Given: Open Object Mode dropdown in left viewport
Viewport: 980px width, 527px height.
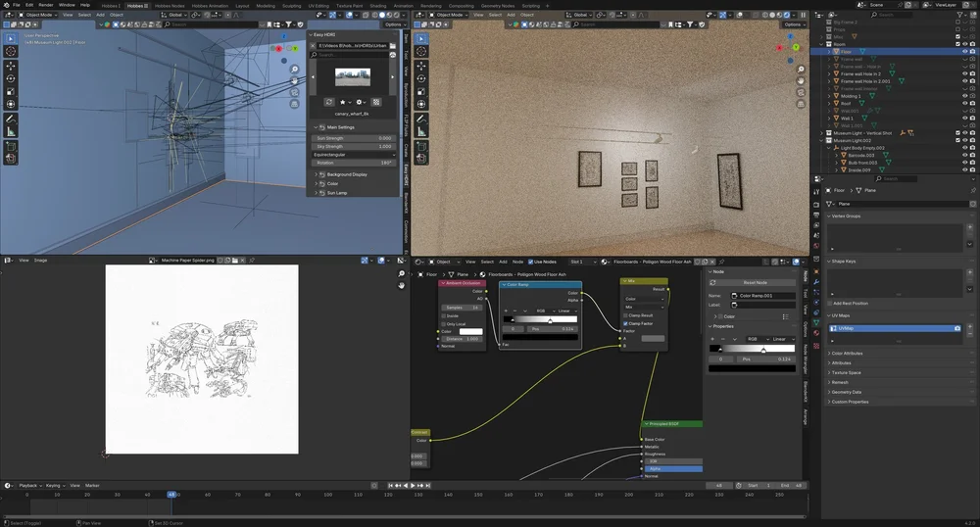Looking at the screenshot, I should click(x=38, y=15).
